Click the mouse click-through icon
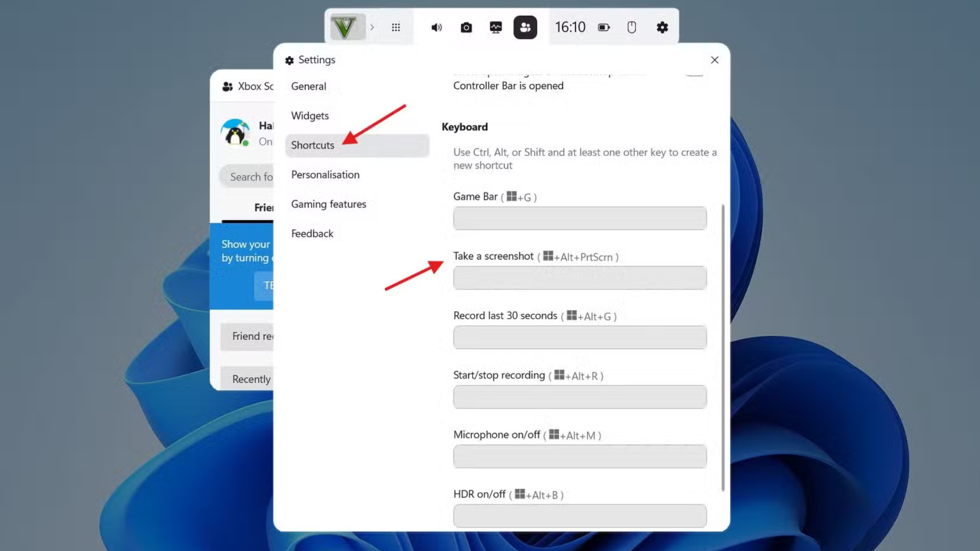Screen dimensions: 980x551 coord(632,28)
